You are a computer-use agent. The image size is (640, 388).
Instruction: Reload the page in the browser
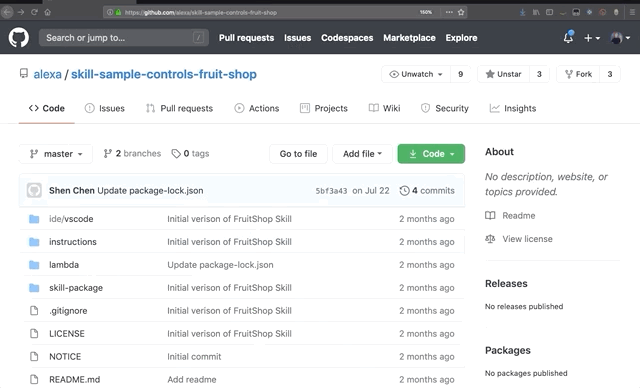(x=34, y=12)
